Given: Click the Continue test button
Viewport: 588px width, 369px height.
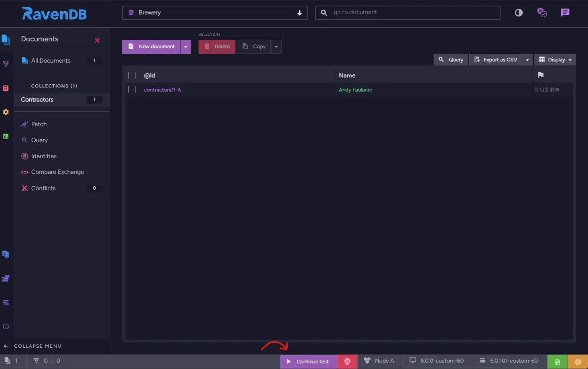Looking at the screenshot, I should click(308, 361).
